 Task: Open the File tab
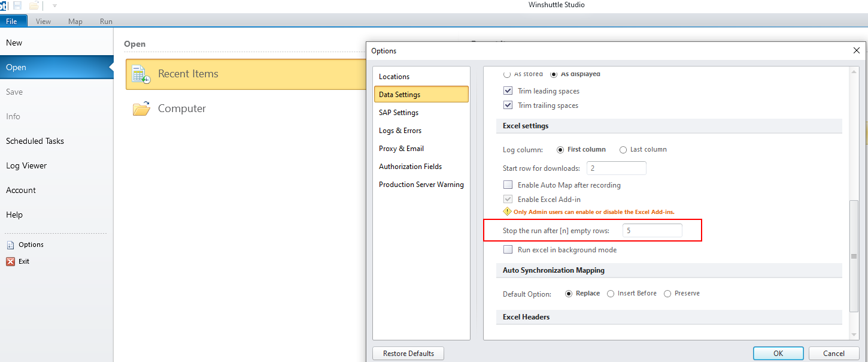tap(13, 21)
